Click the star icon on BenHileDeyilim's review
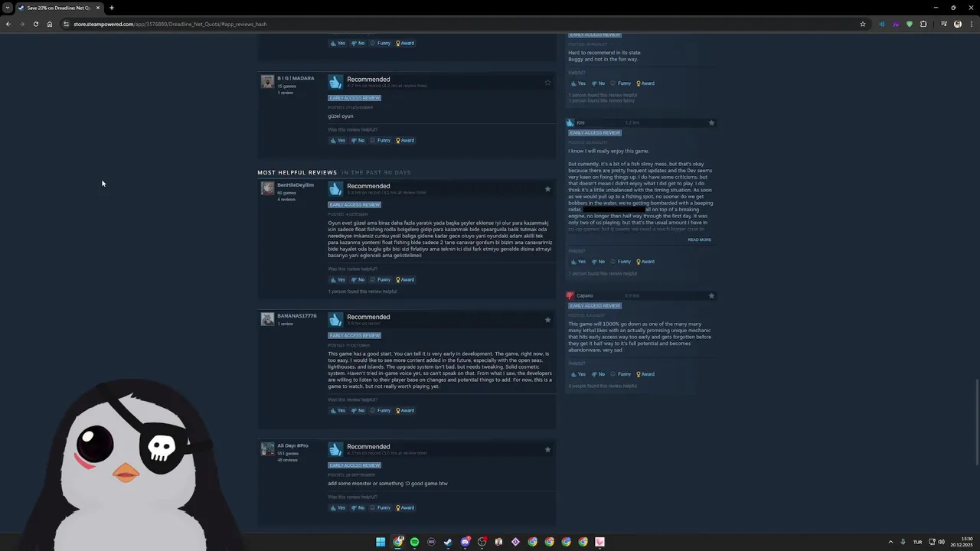 point(547,189)
